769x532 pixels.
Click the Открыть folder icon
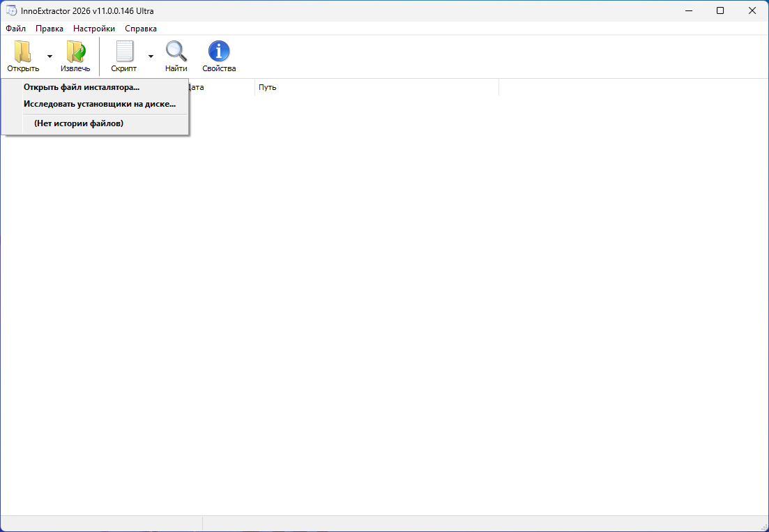(22, 51)
